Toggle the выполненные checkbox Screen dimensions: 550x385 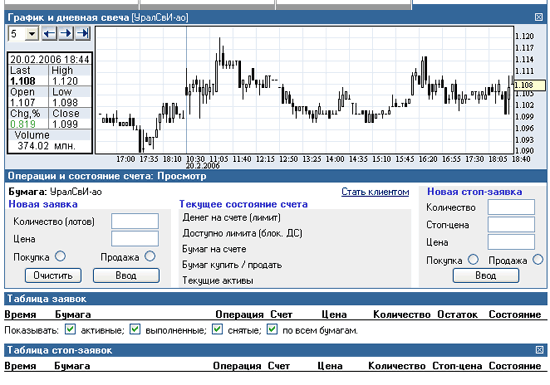click(x=135, y=329)
